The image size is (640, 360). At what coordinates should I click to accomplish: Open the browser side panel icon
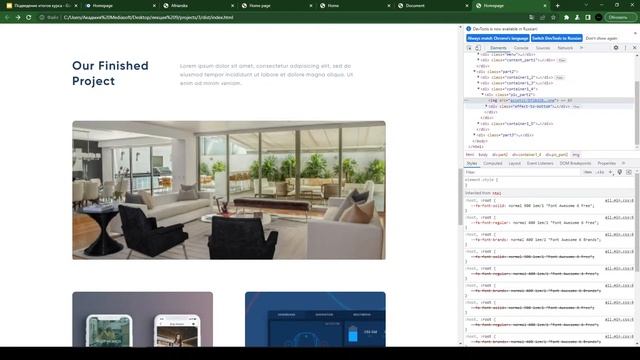click(x=588, y=18)
